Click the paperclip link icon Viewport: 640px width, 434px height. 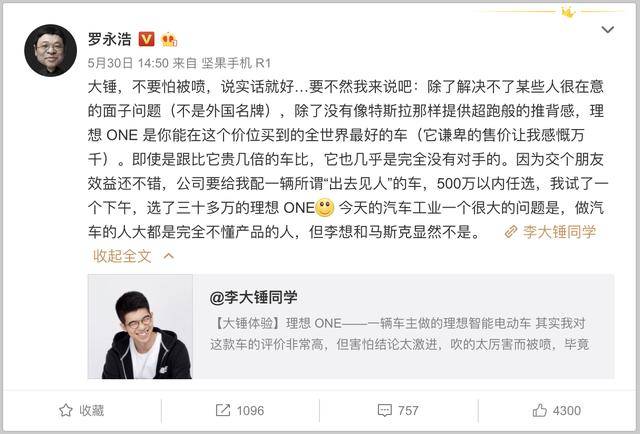[x=511, y=232]
